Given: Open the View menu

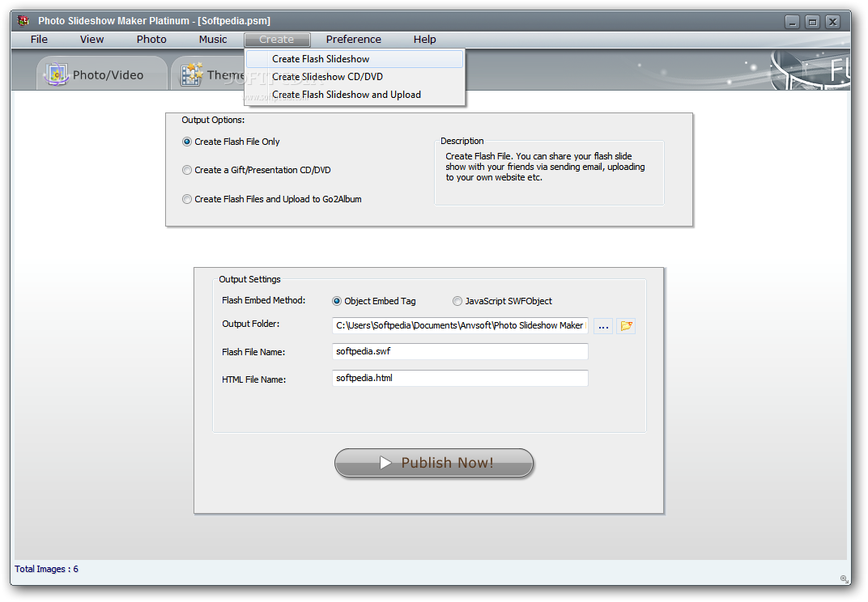Looking at the screenshot, I should click(91, 40).
